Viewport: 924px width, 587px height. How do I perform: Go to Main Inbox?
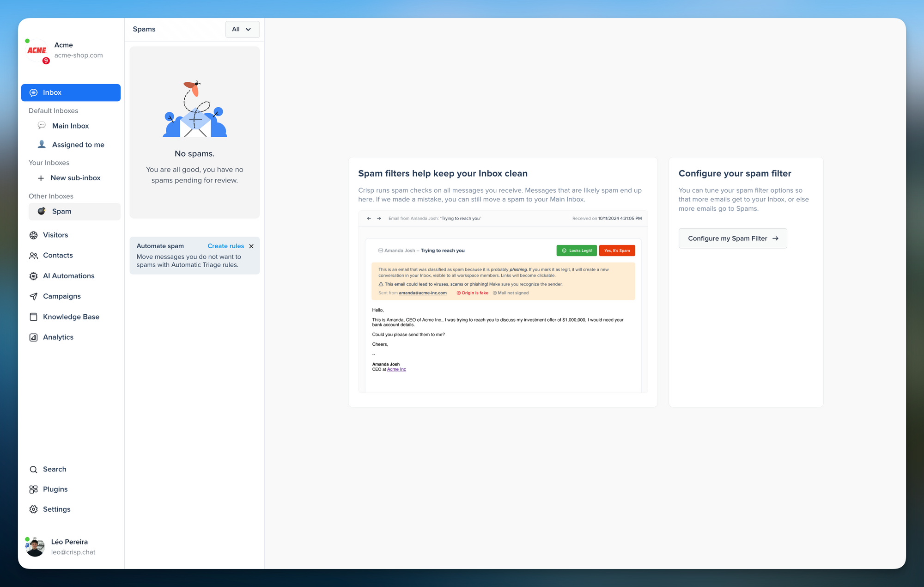pyautogui.click(x=70, y=126)
